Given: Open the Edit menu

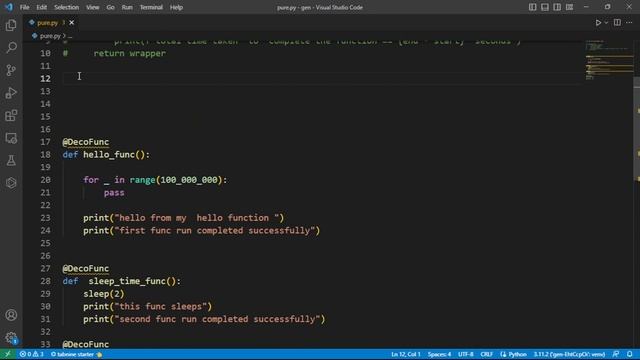Looking at the screenshot, I should (x=41, y=7).
